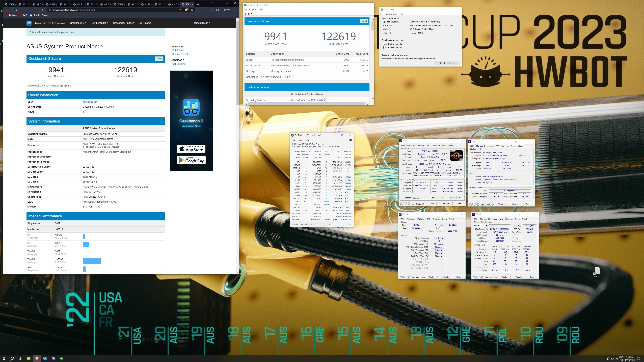Toggle the Brave VPN button

[x=227, y=10]
